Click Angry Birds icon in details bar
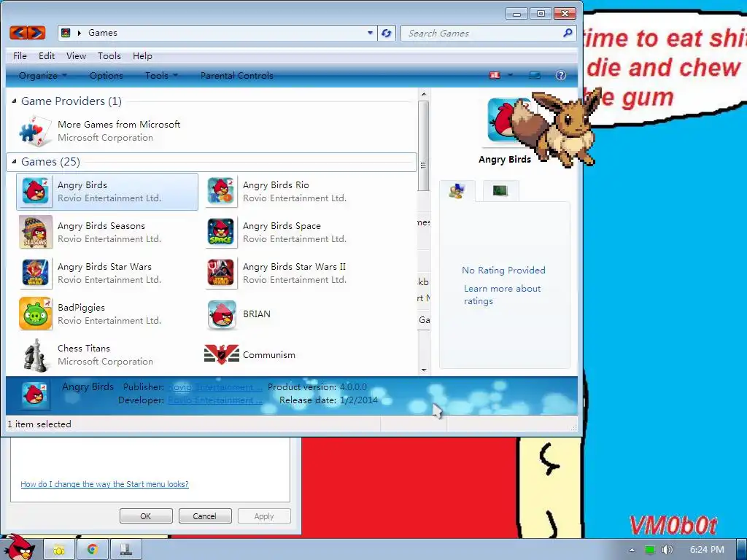 point(35,395)
